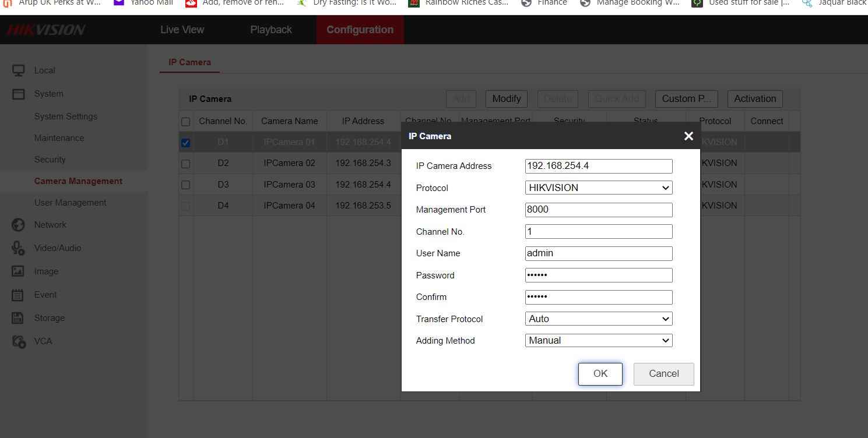Click the VCA icon in sidebar

coord(19,341)
